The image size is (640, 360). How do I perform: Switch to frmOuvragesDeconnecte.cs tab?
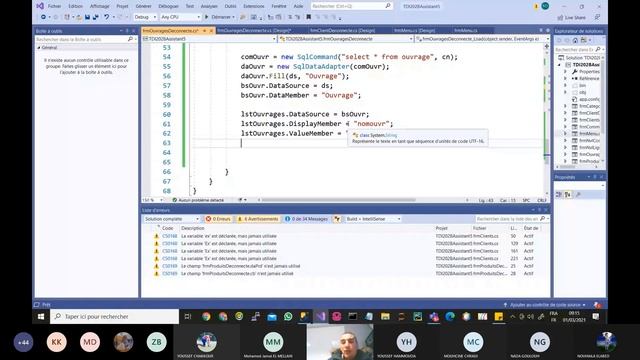click(171, 31)
